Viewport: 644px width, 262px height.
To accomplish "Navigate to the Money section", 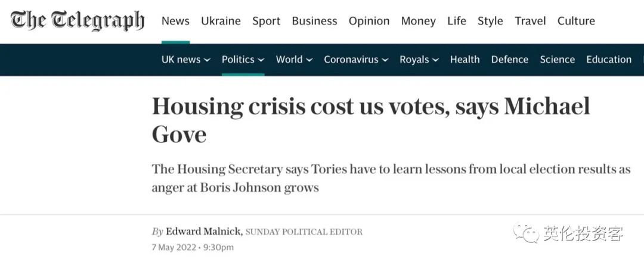I will coord(418,21).
